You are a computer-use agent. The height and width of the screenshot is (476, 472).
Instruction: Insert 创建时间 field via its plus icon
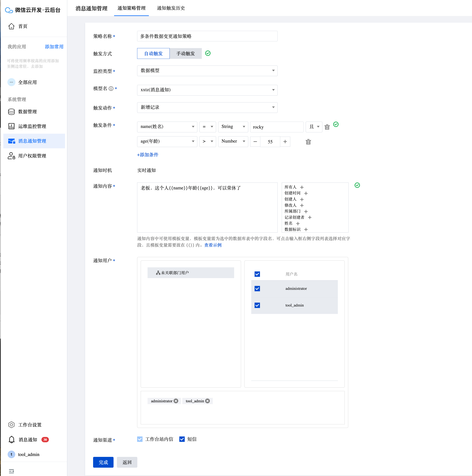pyautogui.click(x=306, y=193)
